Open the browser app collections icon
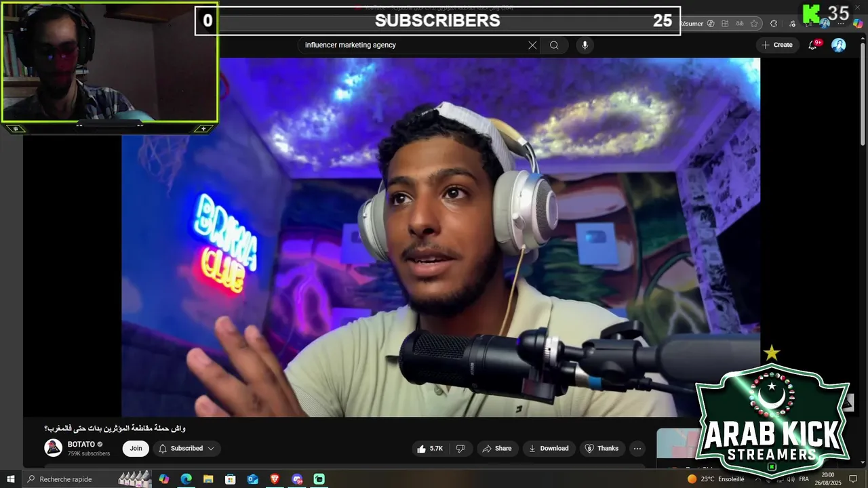The width and height of the screenshot is (868, 488). [x=725, y=24]
